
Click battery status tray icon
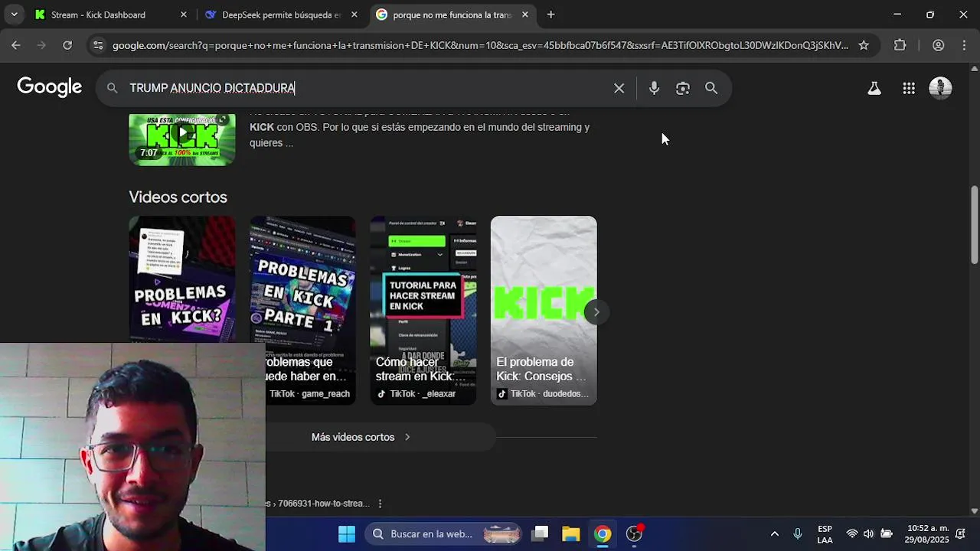(x=886, y=533)
